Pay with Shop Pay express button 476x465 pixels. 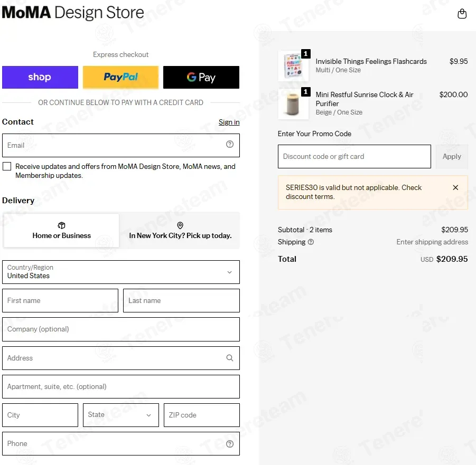click(x=40, y=78)
